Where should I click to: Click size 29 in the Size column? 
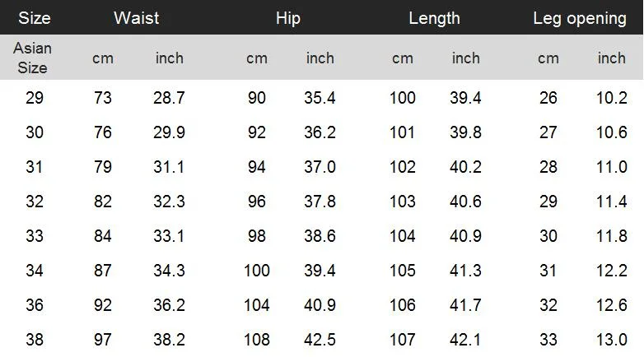pos(35,98)
